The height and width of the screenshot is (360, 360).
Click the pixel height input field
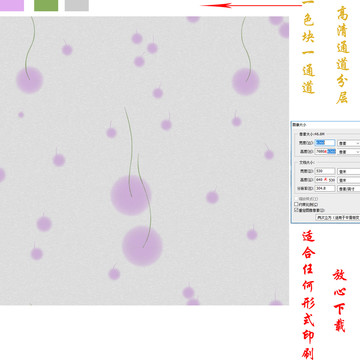click(325, 151)
